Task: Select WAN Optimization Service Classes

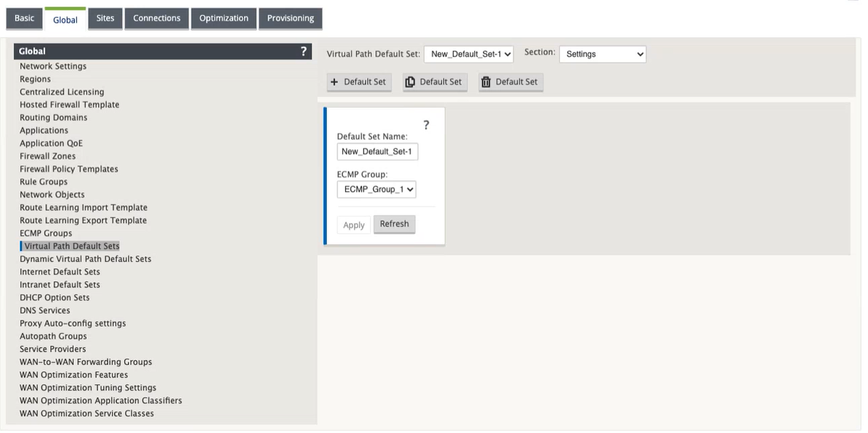Action: point(87,414)
